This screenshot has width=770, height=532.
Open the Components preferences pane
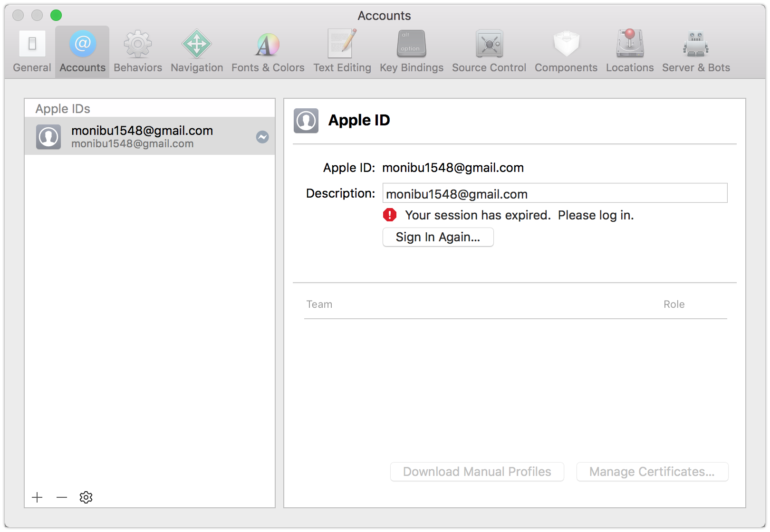tap(566, 52)
